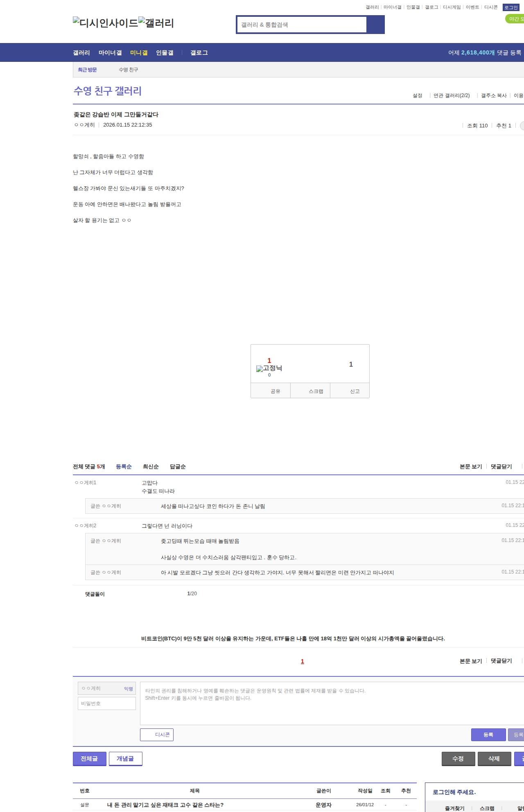
Task: Click 로그인해 주세요 prompt
Action: coord(454,792)
